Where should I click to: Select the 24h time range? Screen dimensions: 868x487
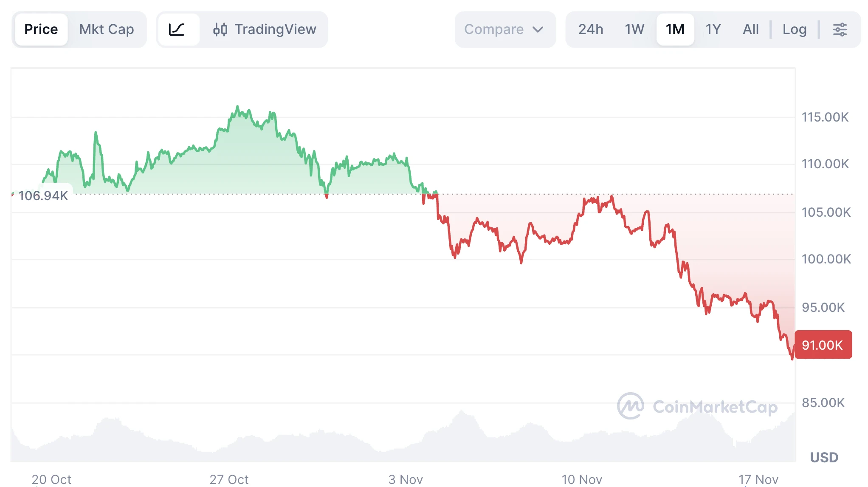pos(591,29)
